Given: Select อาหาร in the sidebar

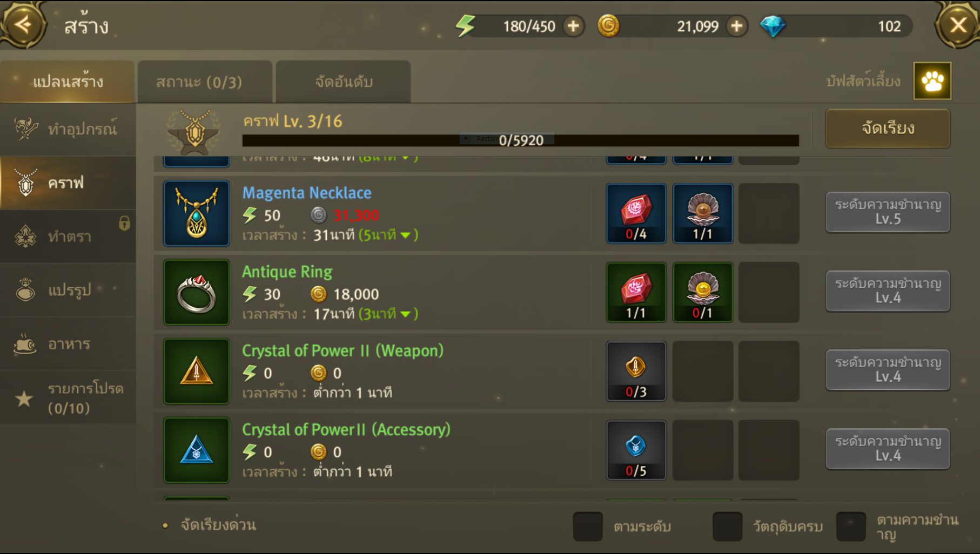Looking at the screenshot, I should (x=68, y=344).
